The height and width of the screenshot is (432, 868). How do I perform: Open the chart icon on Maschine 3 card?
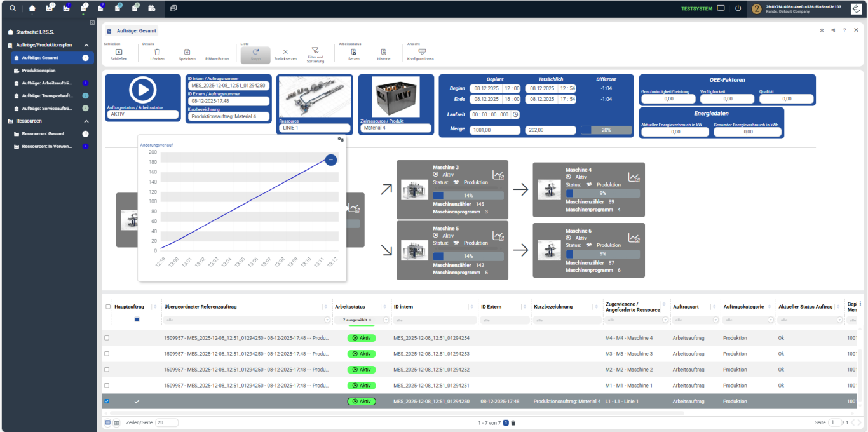click(498, 175)
